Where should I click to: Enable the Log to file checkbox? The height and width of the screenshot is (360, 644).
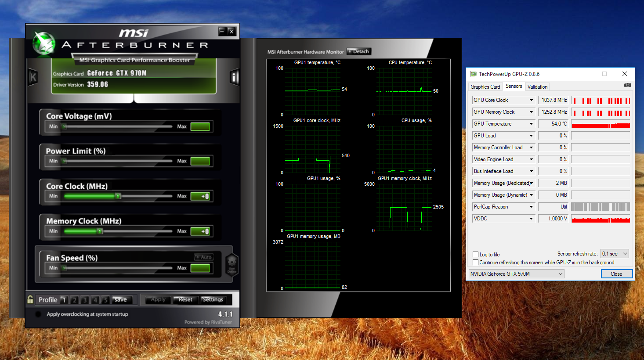(x=475, y=254)
